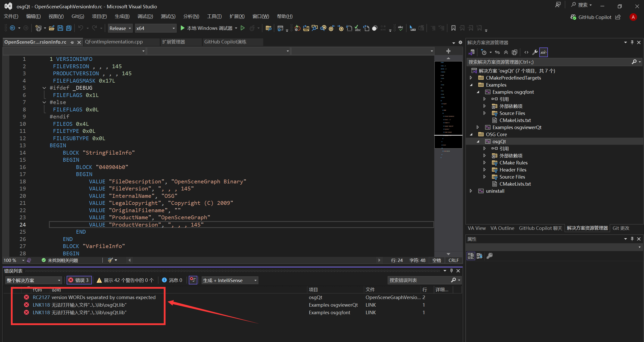Toggle the 消息 0 messages filter
This screenshot has height=342, width=644.
(x=172, y=280)
